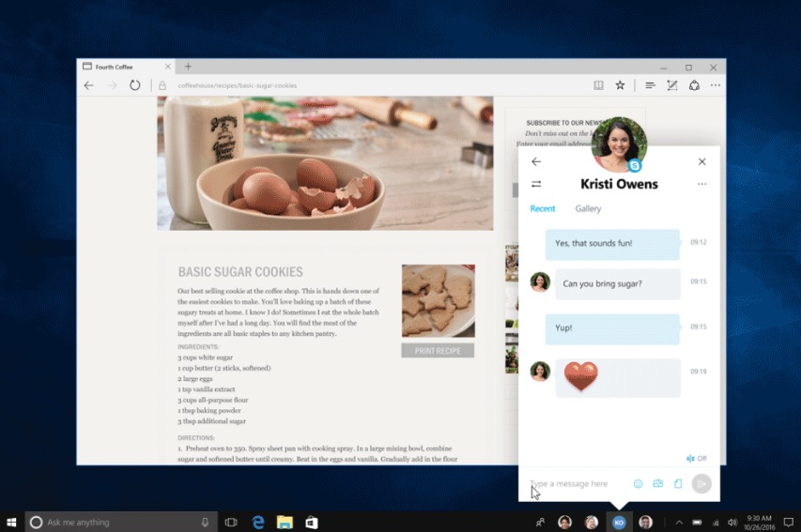Go back in the Edge browser

pos(89,85)
